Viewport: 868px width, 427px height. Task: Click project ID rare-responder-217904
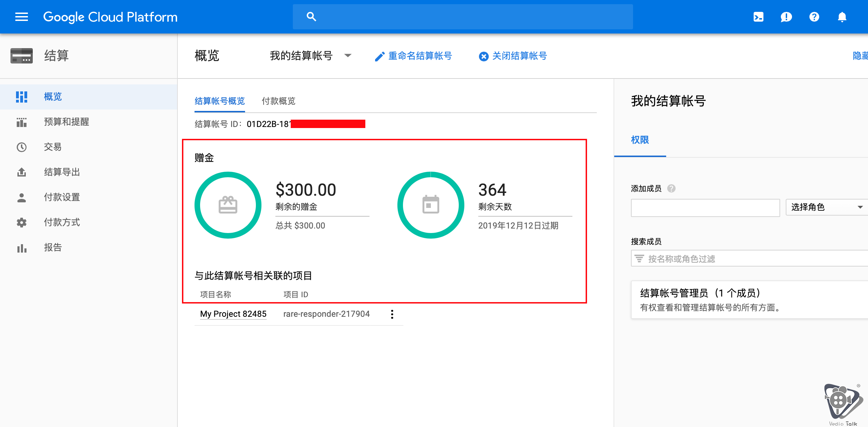tap(327, 314)
